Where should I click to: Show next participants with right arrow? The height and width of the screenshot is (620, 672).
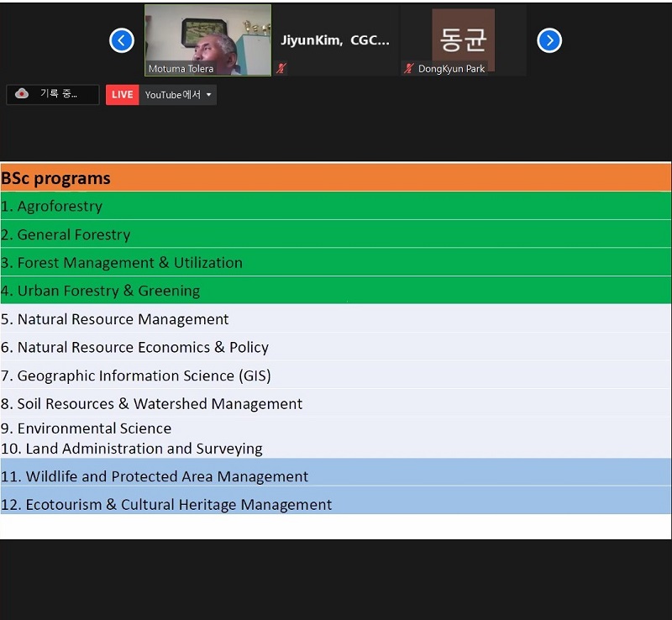(x=549, y=40)
